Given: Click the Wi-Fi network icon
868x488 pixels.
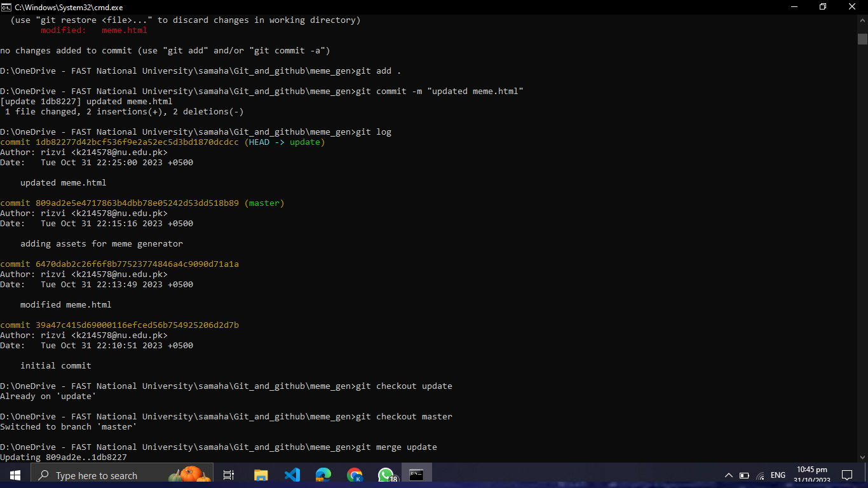Looking at the screenshot, I should point(760,475).
